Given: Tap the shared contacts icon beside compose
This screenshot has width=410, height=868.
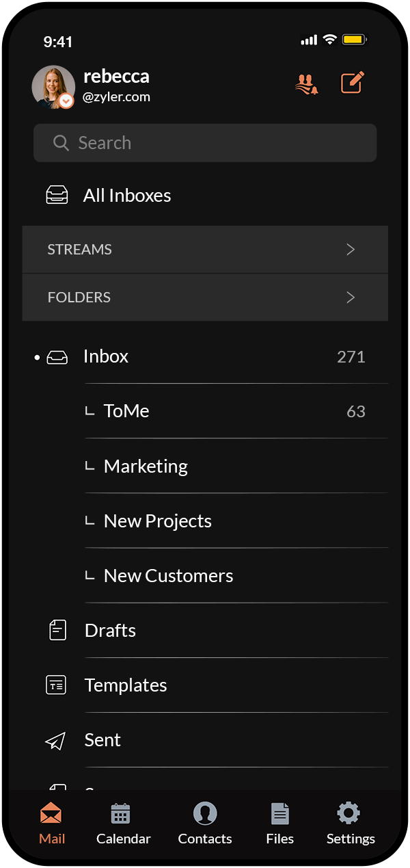Looking at the screenshot, I should pyautogui.click(x=307, y=83).
